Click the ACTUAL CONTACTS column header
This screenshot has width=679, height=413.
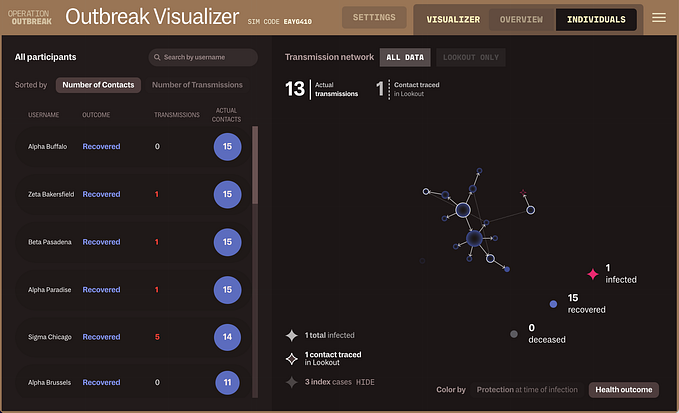226,115
